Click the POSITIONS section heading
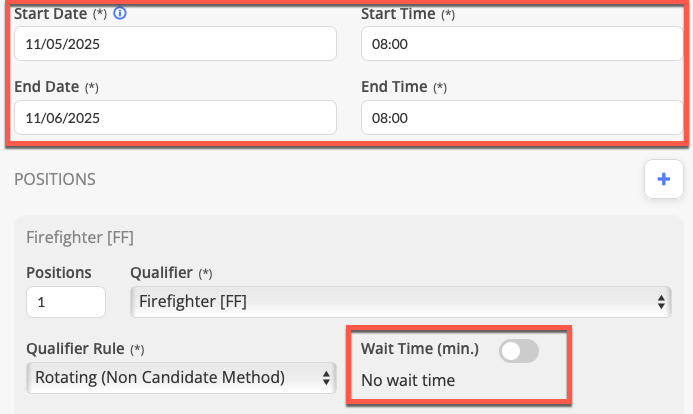Image resolution: width=693 pixels, height=414 pixels. tap(55, 180)
